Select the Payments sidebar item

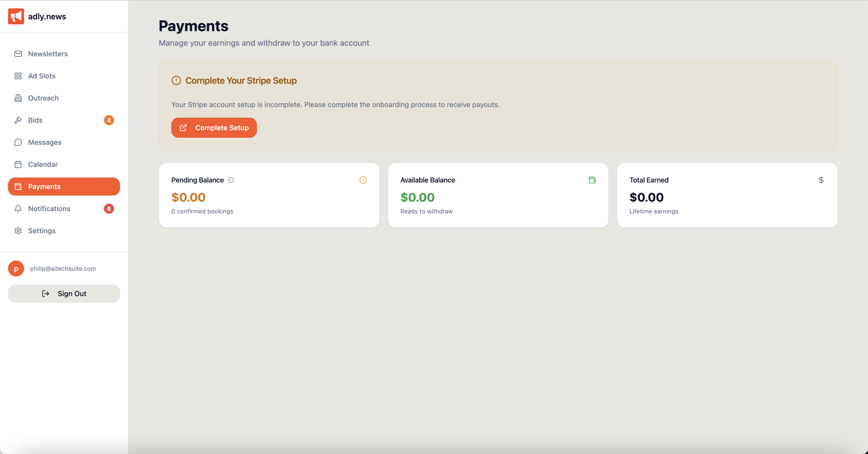(x=64, y=187)
